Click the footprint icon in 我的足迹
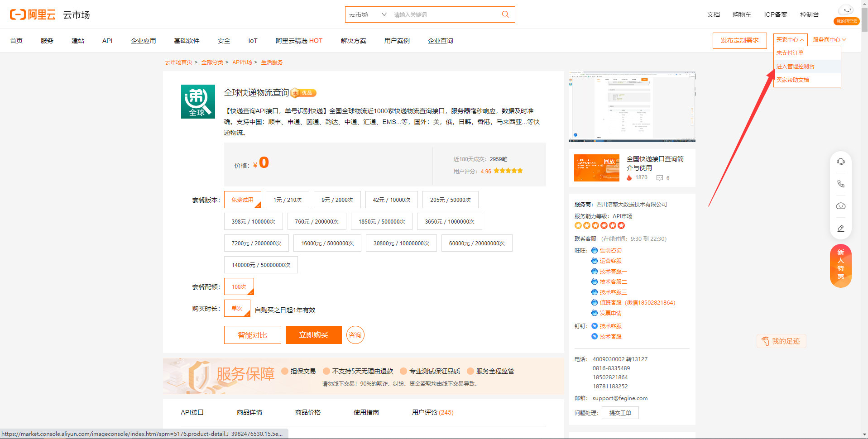Image resolution: width=868 pixels, height=439 pixels. [x=765, y=341]
